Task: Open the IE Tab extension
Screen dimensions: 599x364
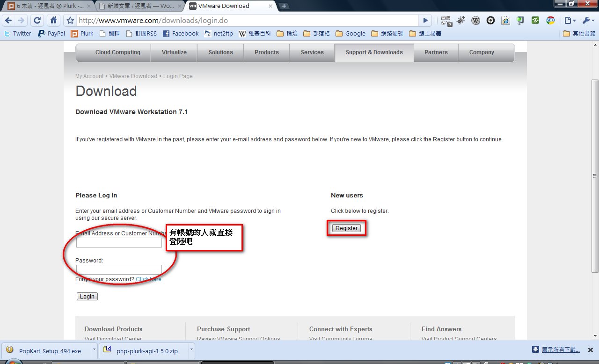Action: [505, 21]
